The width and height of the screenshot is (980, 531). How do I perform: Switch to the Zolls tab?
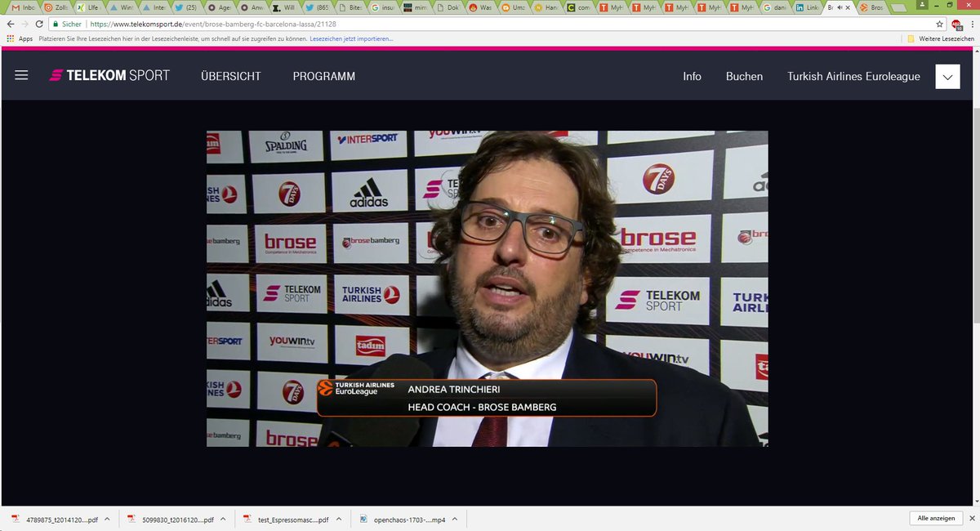(x=58, y=7)
